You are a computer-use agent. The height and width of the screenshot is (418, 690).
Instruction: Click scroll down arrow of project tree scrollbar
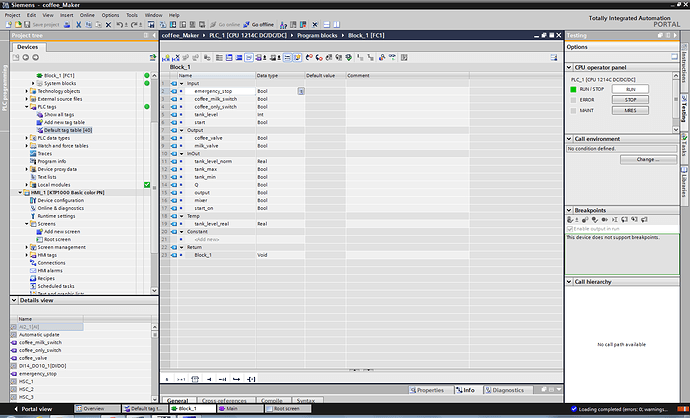[154, 290]
